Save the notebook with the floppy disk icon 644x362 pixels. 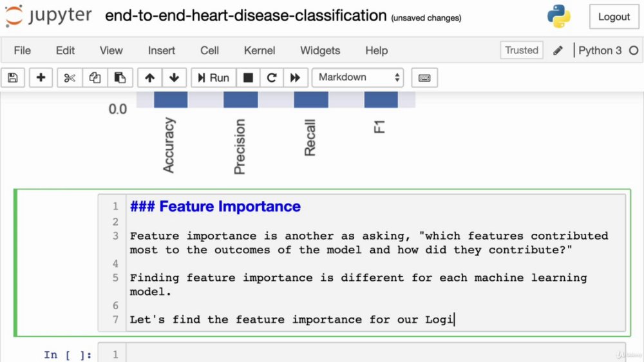(x=13, y=78)
